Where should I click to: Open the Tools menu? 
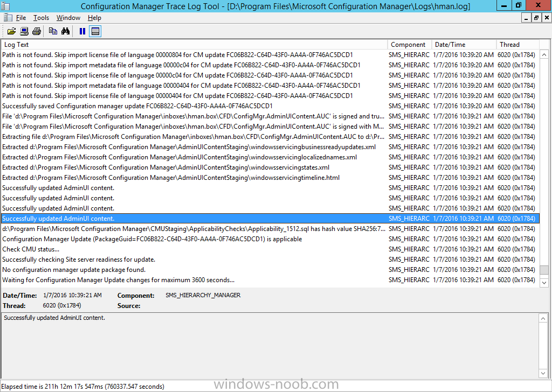(41, 18)
